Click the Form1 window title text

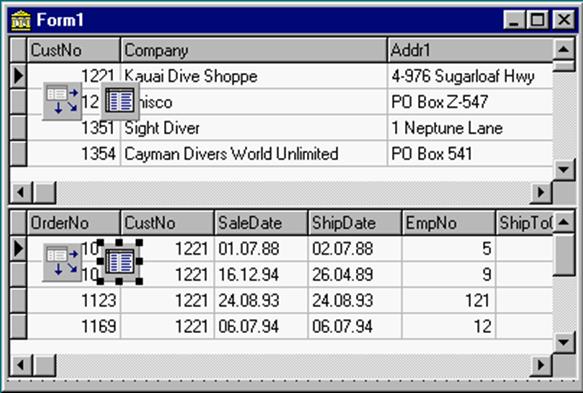pyautogui.click(x=60, y=20)
